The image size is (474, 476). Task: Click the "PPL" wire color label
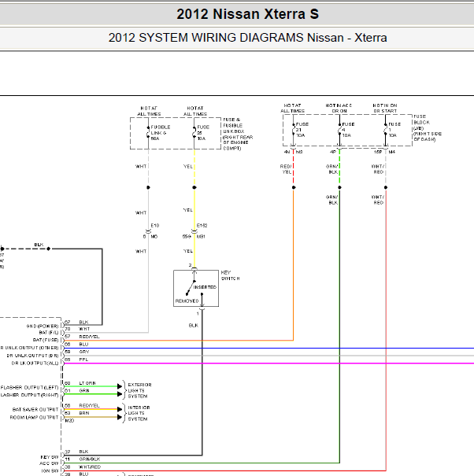coord(83,360)
